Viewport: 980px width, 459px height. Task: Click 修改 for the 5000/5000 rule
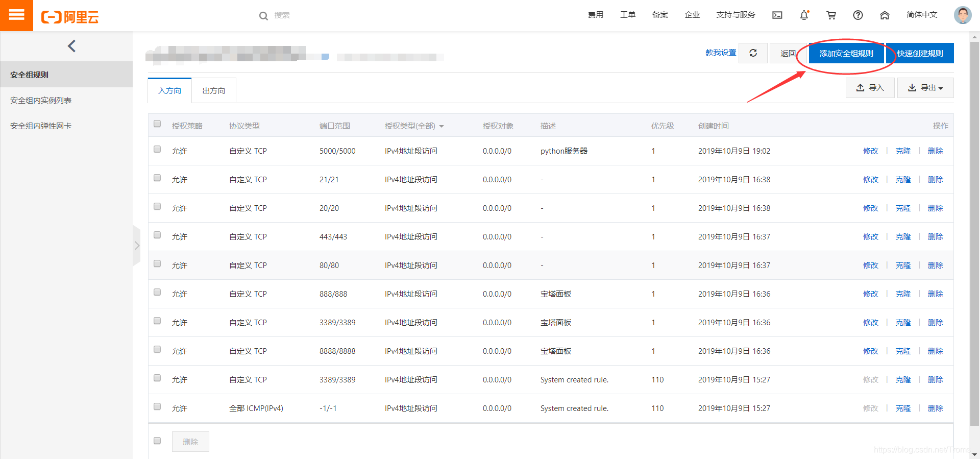pyautogui.click(x=871, y=151)
